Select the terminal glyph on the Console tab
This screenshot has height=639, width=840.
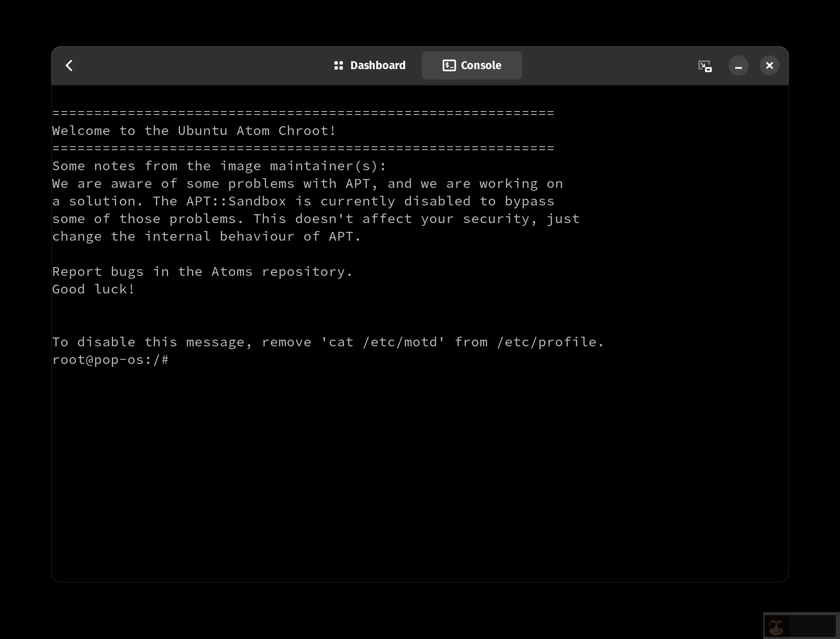(x=449, y=65)
